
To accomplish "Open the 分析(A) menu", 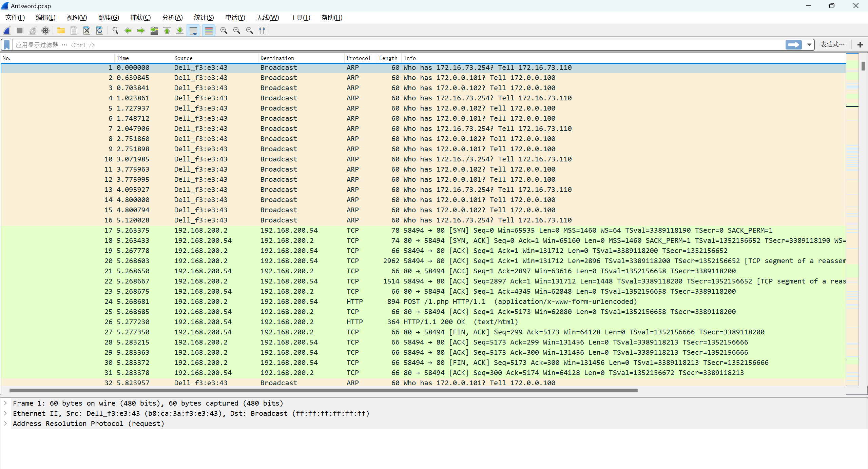I will click(x=172, y=18).
